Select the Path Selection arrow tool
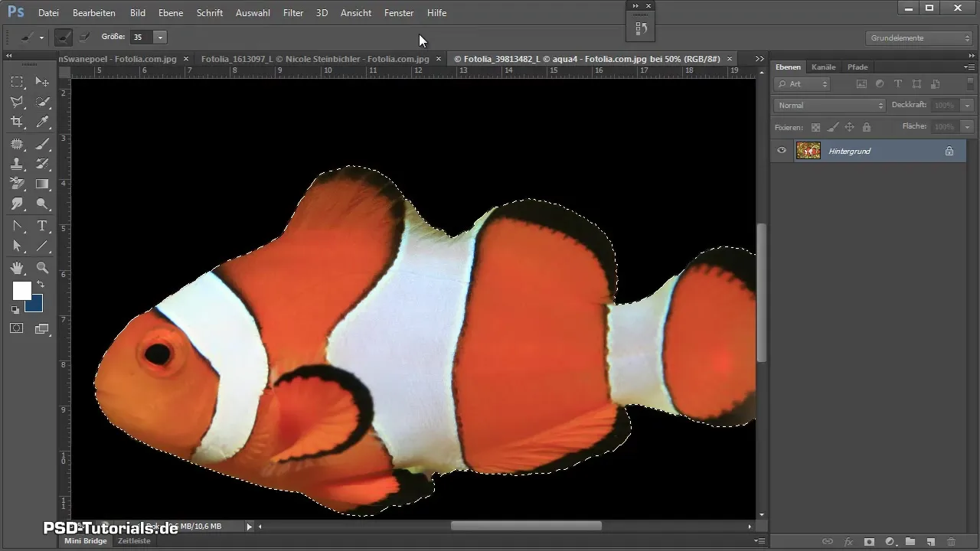This screenshot has height=551, width=980. 17,246
